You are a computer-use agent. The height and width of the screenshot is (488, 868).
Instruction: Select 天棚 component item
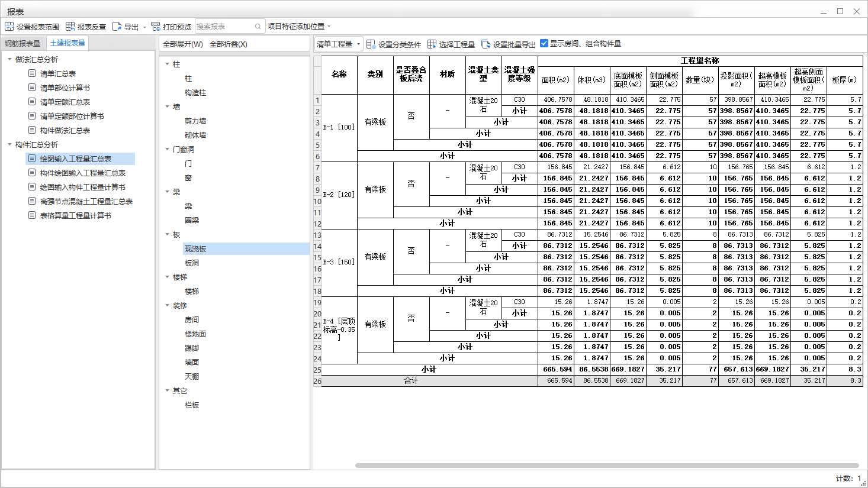[192, 376]
